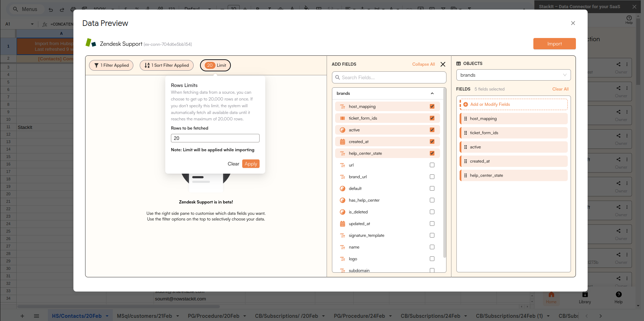Open the brands objects dropdown

(x=513, y=75)
